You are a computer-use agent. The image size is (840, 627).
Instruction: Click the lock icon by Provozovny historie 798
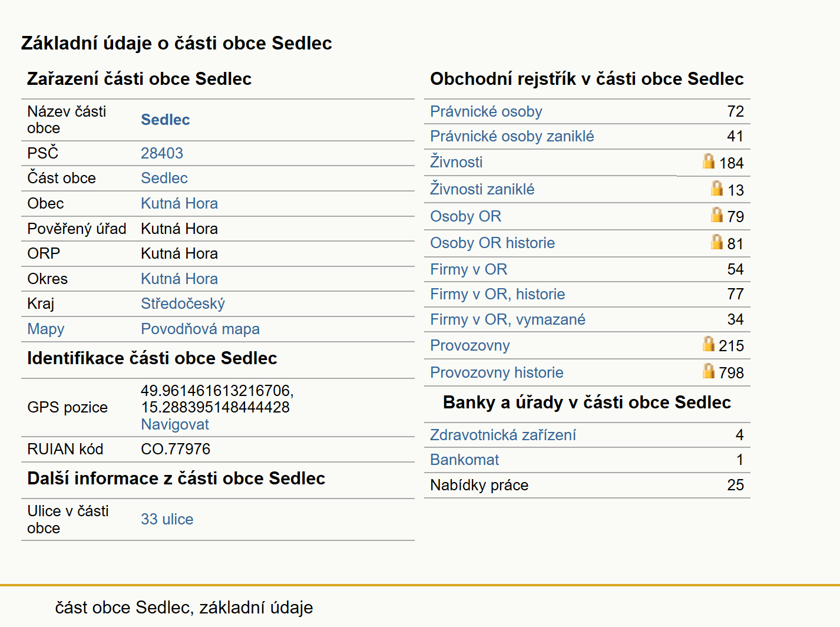tap(709, 371)
